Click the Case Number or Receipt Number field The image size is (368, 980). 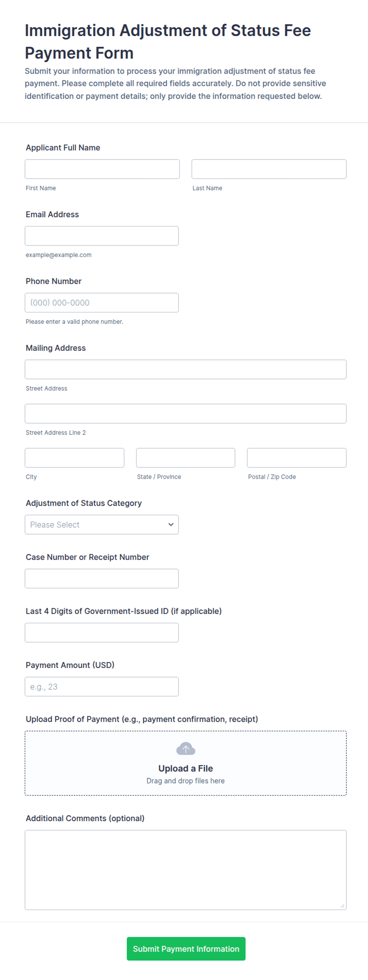(102, 578)
